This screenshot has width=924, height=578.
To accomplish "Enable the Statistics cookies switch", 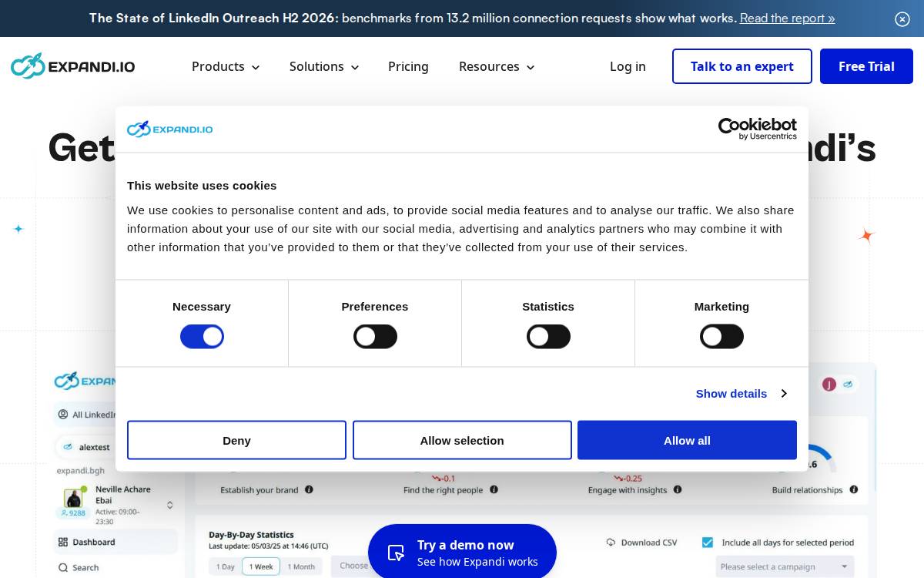I will (548, 337).
